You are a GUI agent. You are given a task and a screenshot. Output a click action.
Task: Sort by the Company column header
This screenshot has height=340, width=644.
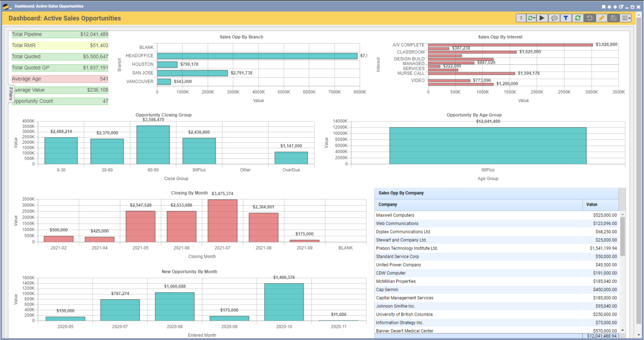pyautogui.click(x=478, y=205)
